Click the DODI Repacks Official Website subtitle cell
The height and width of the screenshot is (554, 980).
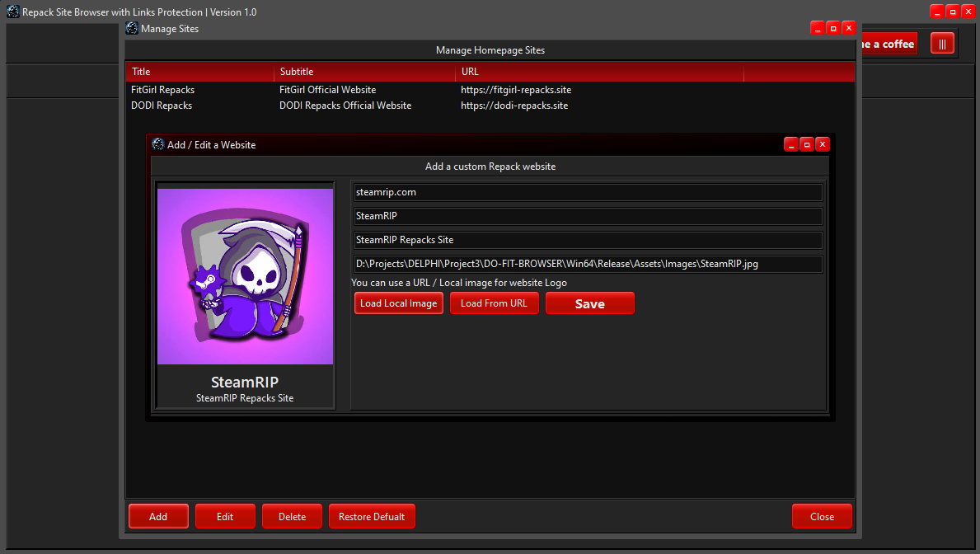(345, 106)
